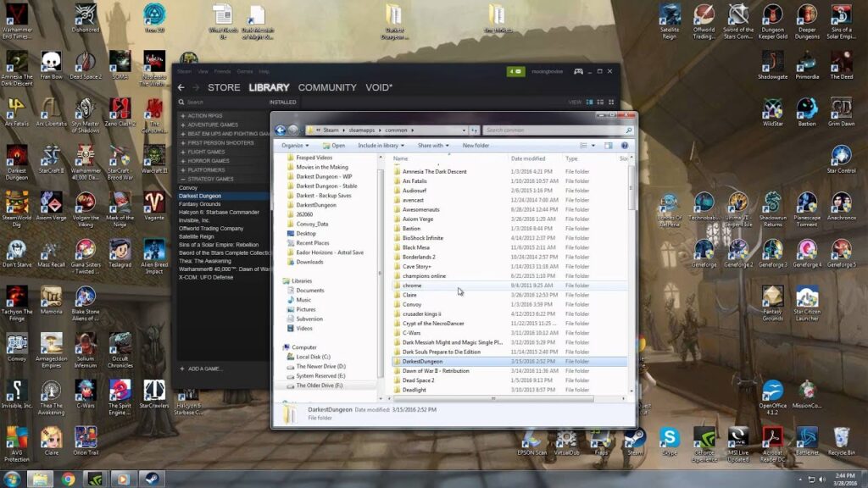Toggle the Explorer preview pane icon
Screen dimensions: 868x488
coord(609,146)
